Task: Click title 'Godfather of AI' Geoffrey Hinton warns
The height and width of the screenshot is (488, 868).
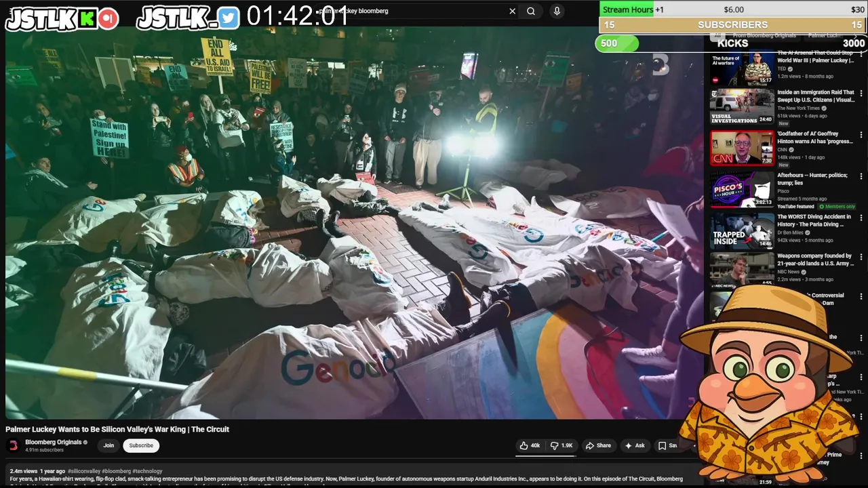Action: (816, 138)
